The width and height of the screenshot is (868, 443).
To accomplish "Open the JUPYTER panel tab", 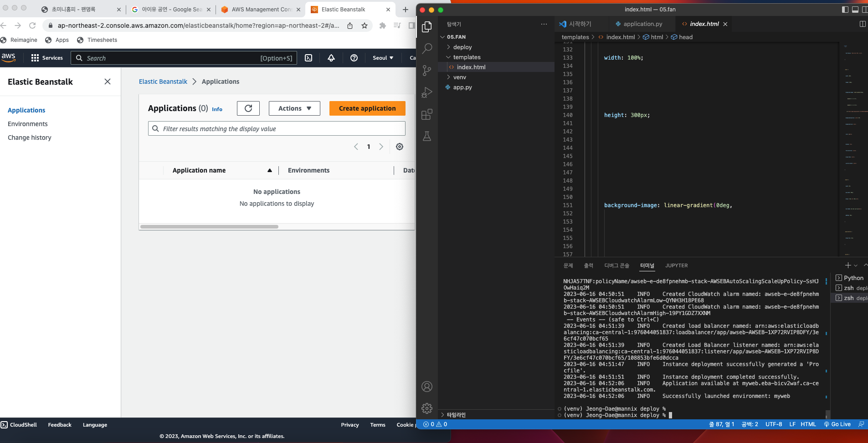I will [677, 265].
